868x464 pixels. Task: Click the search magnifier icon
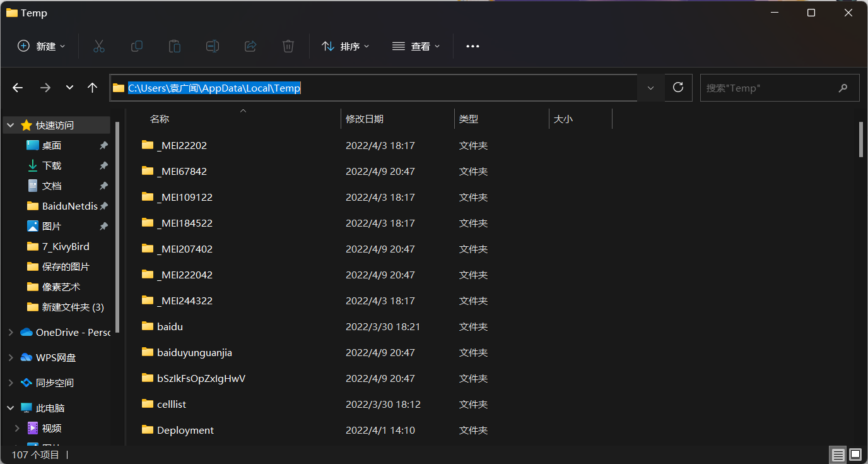843,88
